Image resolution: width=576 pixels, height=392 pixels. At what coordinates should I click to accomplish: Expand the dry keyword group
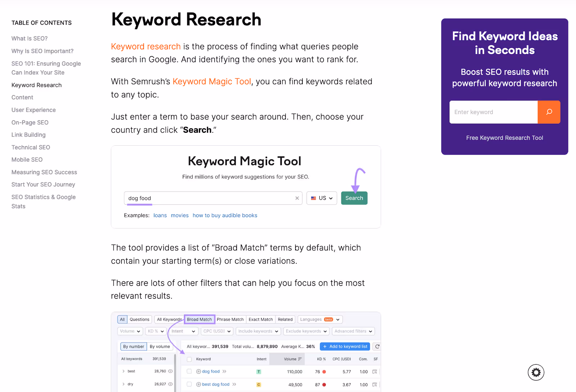[123, 384]
